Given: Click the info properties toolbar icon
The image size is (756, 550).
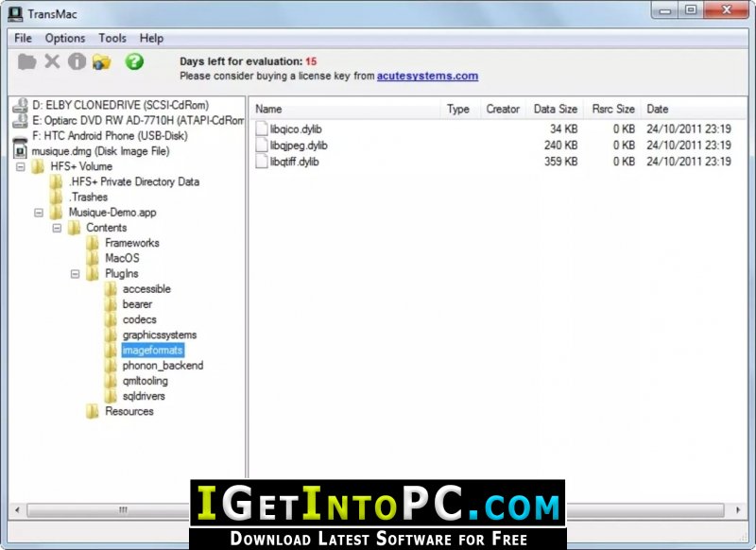Looking at the screenshot, I should click(x=77, y=61).
